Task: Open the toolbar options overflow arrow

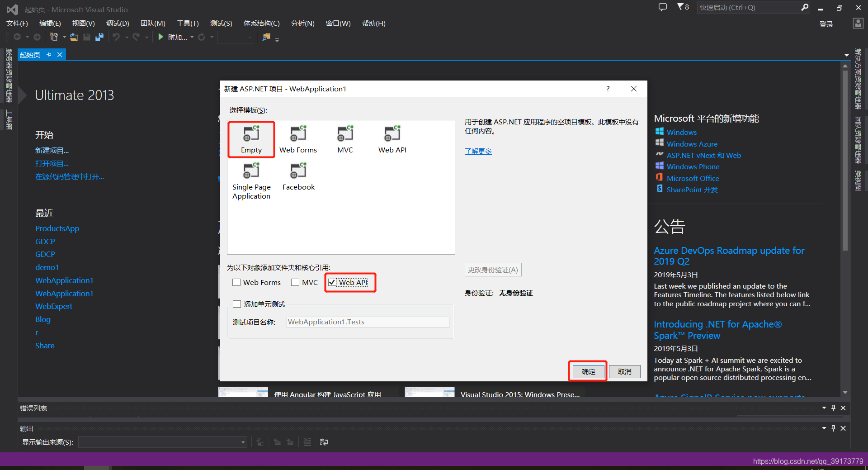Action: pyautogui.click(x=277, y=39)
